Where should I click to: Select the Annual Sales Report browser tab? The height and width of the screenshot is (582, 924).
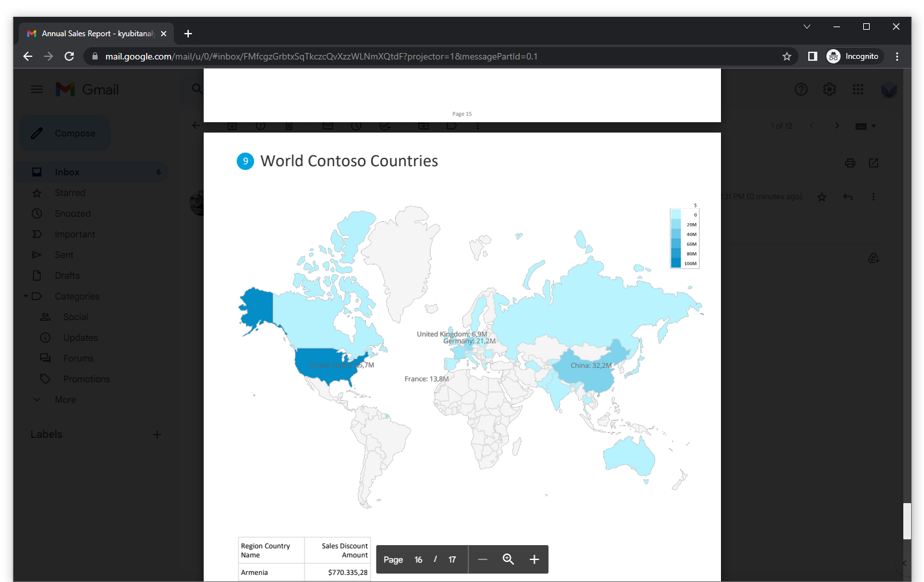click(x=96, y=34)
